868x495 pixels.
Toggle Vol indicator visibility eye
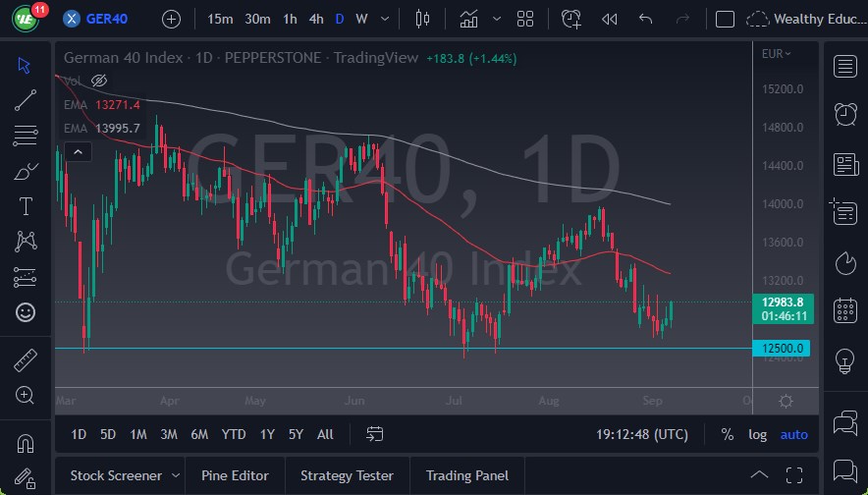click(x=98, y=81)
